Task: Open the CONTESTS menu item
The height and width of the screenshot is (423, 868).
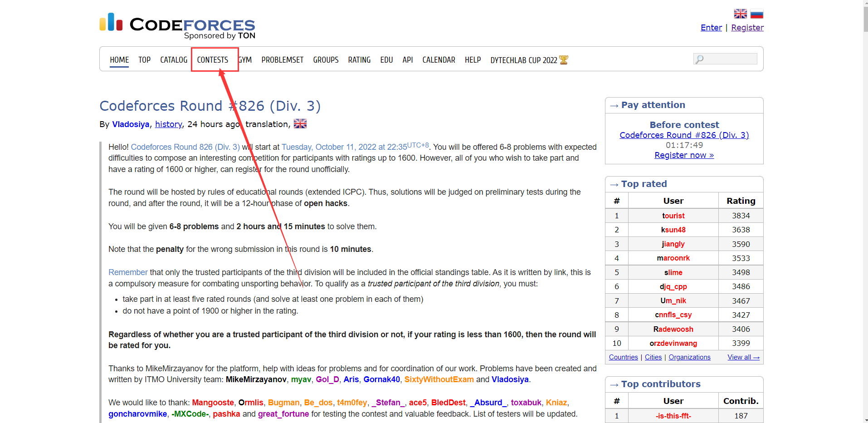Action: (213, 60)
